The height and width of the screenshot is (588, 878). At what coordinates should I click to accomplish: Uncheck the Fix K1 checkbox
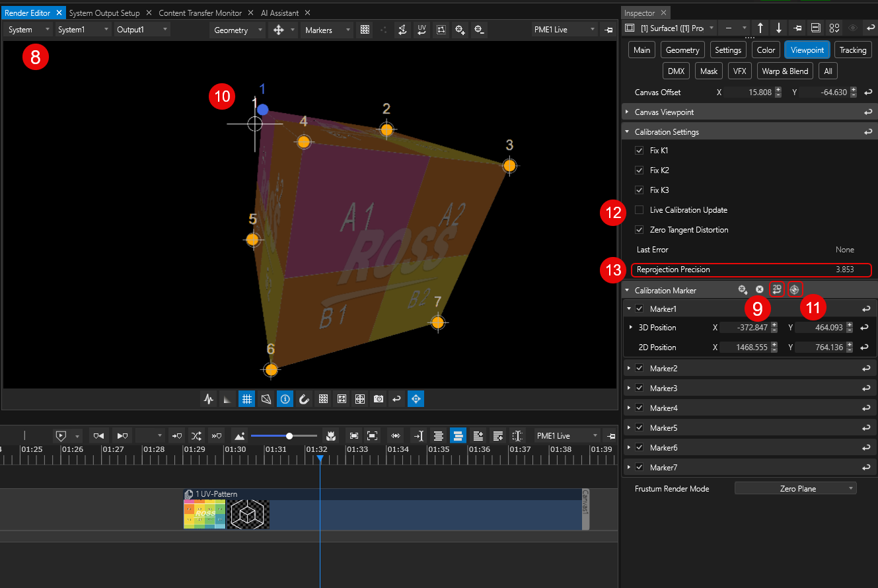(x=639, y=151)
